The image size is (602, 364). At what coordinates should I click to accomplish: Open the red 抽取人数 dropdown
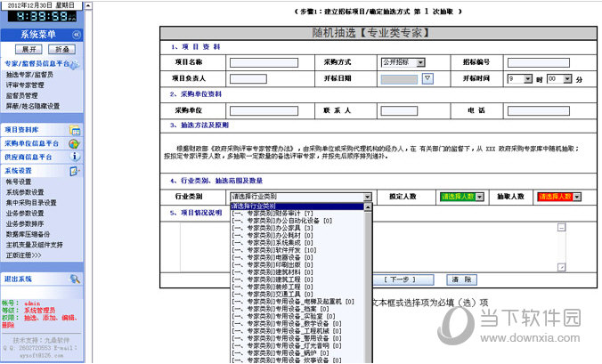[x=559, y=198]
